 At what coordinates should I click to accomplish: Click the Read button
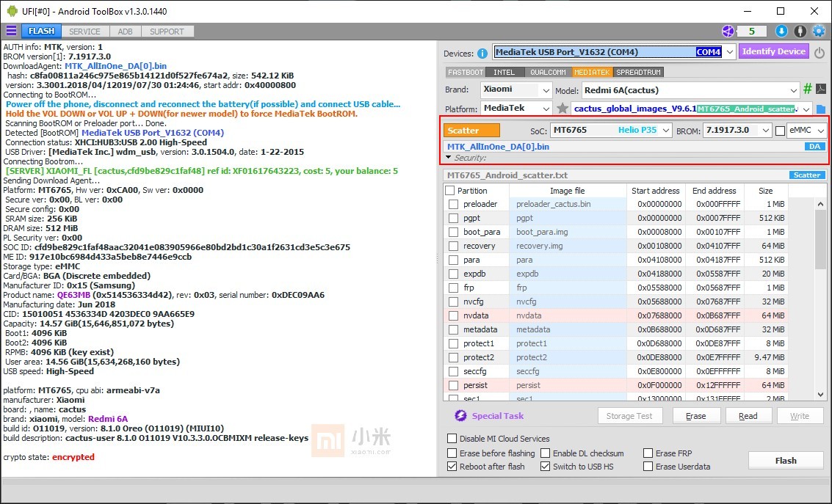point(748,416)
